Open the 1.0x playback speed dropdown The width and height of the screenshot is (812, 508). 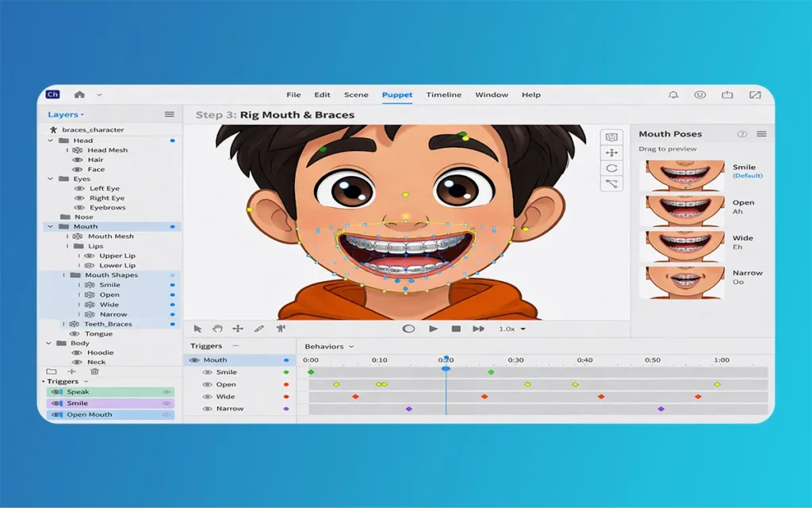(x=511, y=329)
